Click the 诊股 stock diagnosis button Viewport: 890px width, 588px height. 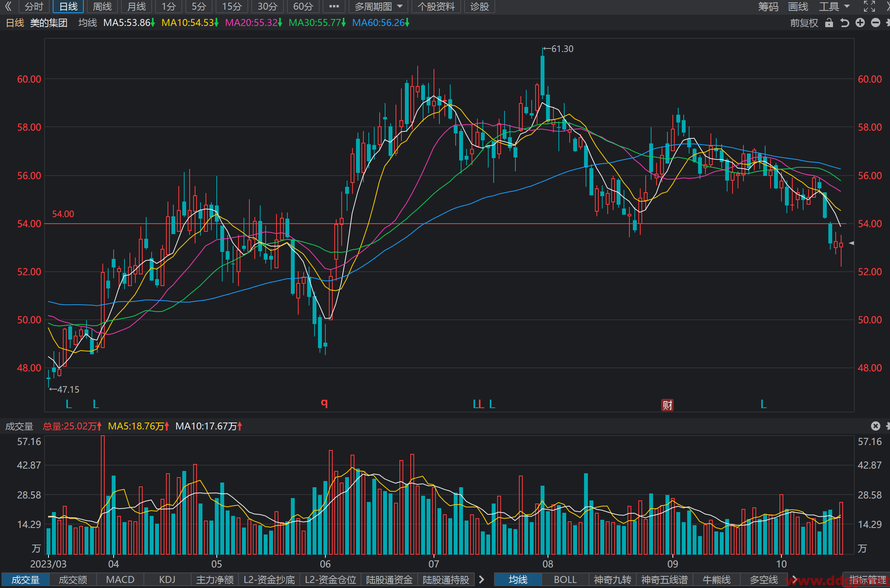tap(480, 6)
